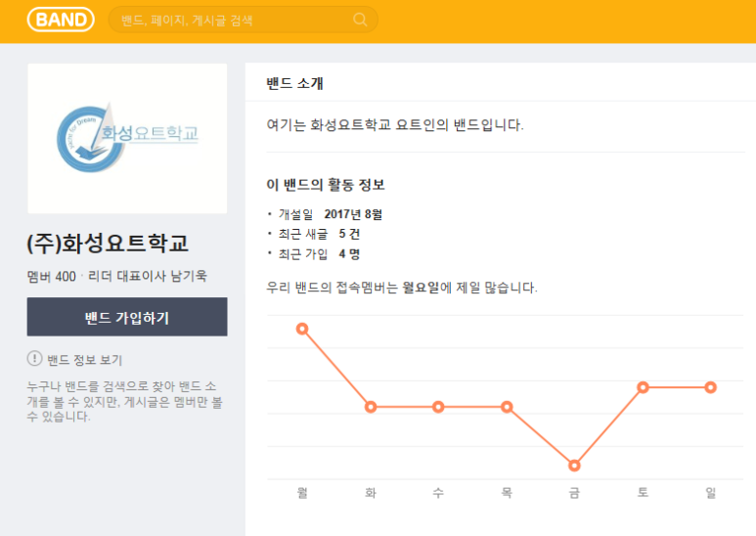
Task: Click the 금 axis label
Action: (x=574, y=493)
